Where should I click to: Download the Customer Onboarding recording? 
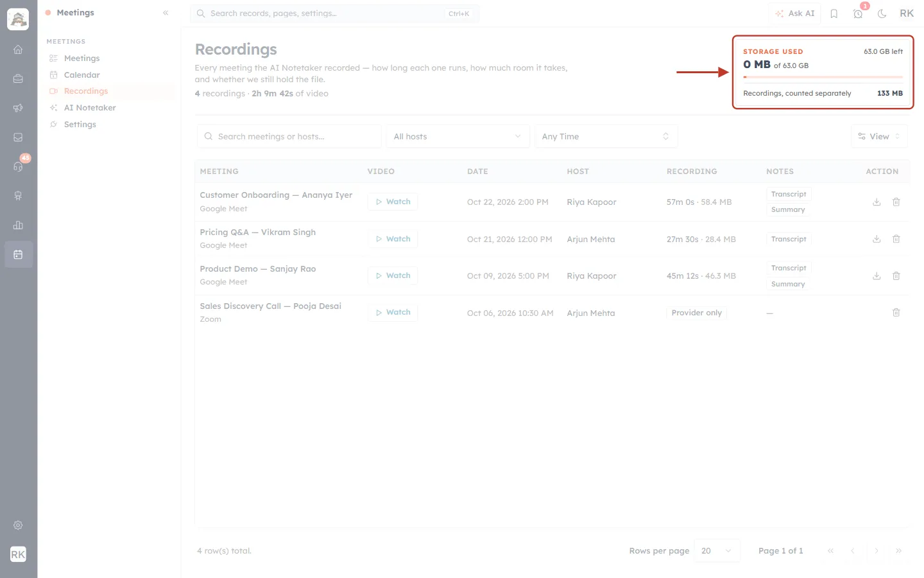click(x=877, y=202)
